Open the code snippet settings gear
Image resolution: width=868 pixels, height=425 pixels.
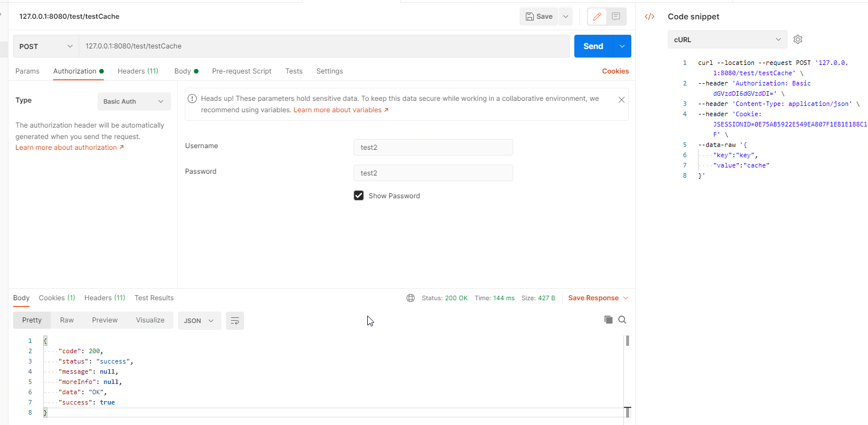[798, 39]
